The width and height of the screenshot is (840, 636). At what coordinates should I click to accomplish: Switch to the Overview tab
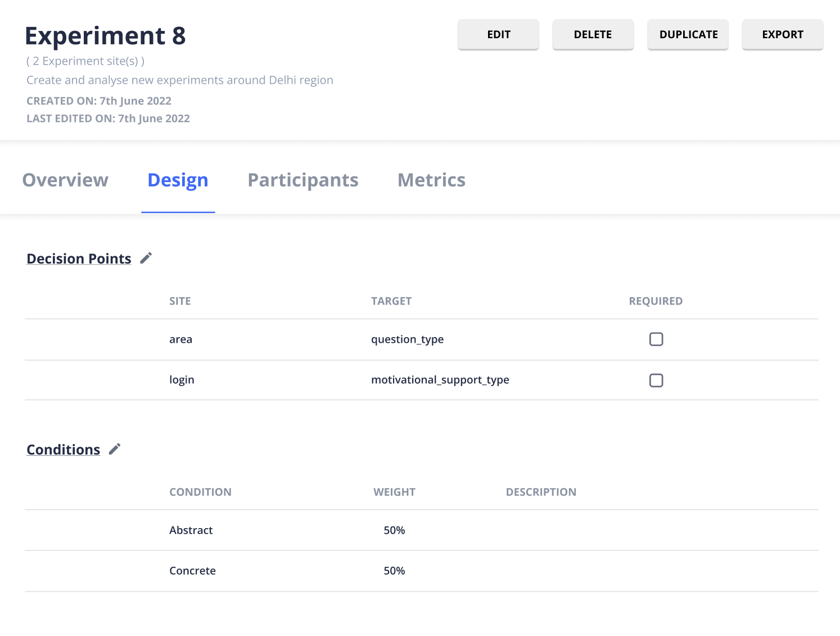tap(65, 180)
